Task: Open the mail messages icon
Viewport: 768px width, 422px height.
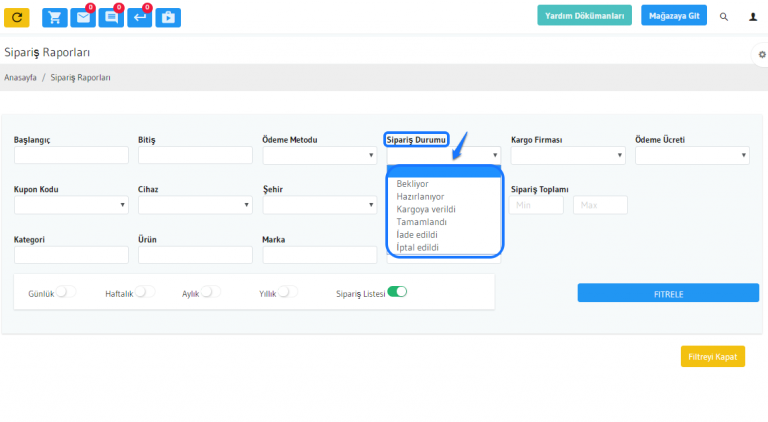Action: [83, 17]
